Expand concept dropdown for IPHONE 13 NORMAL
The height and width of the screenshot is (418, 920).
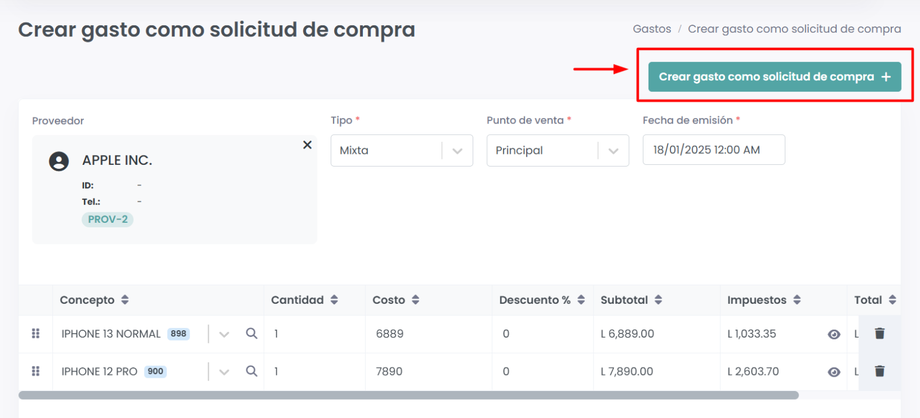pyautogui.click(x=224, y=334)
